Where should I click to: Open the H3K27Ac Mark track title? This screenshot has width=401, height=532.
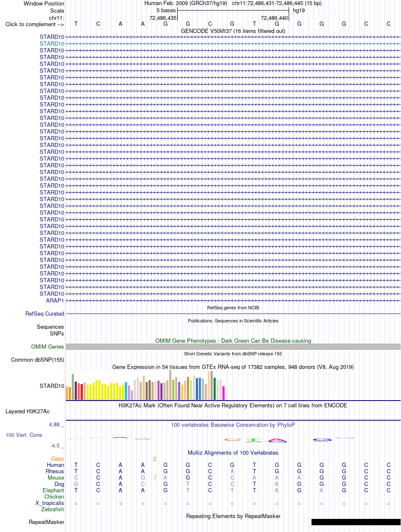(233, 405)
